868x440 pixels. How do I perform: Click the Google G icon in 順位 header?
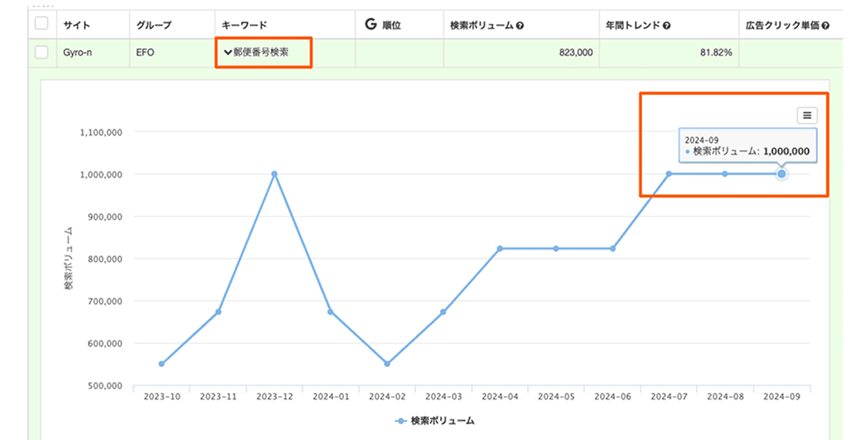[x=370, y=25]
